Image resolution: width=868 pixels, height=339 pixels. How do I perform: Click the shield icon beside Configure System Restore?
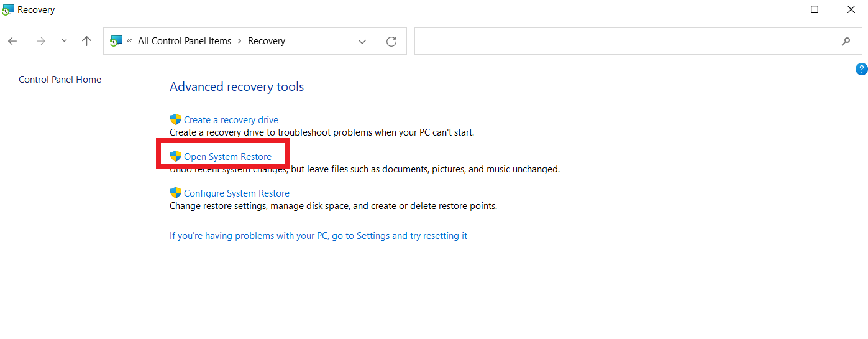[x=176, y=193]
